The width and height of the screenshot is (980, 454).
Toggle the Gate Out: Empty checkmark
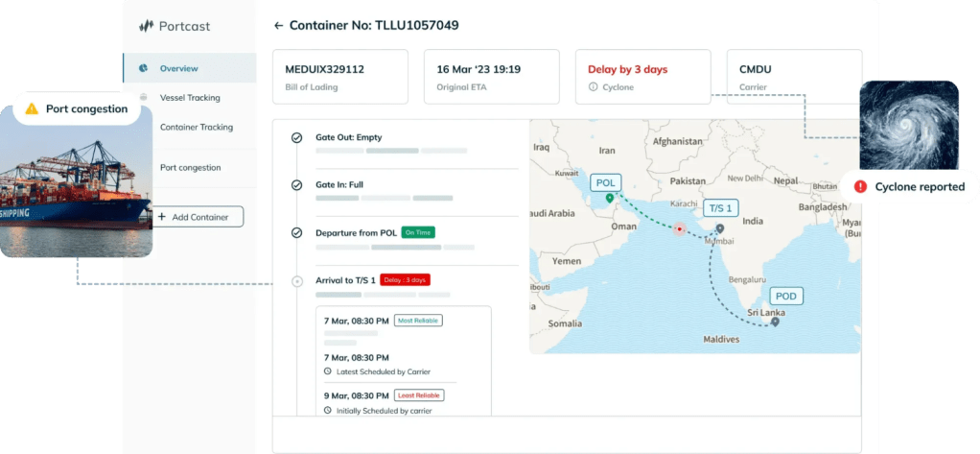pyautogui.click(x=296, y=138)
